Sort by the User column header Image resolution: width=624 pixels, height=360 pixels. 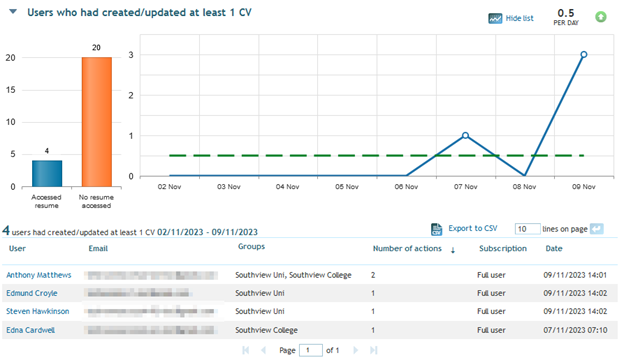[17, 249]
